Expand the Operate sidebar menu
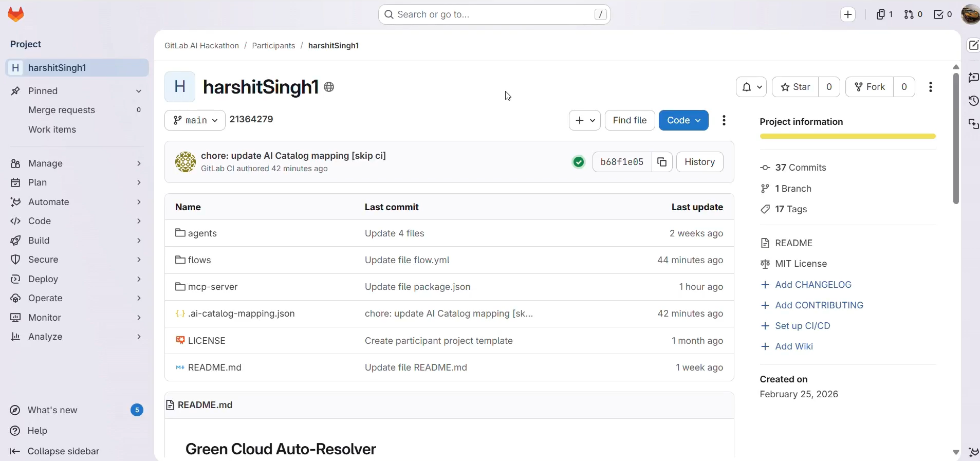Screen dimensions: 980x461 coord(77,298)
